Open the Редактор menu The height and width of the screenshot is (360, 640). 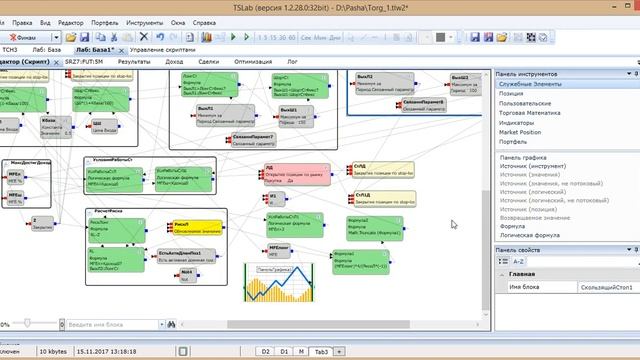[x=71, y=23]
